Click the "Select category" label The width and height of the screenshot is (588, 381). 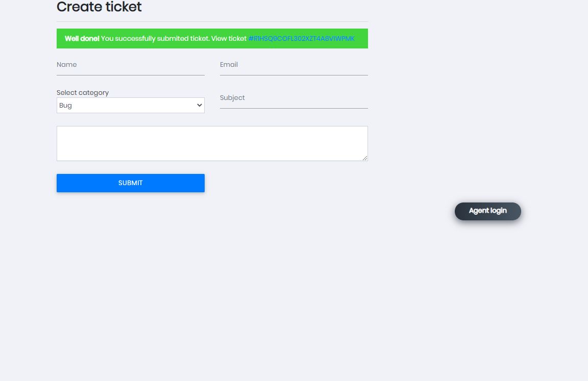point(83,93)
